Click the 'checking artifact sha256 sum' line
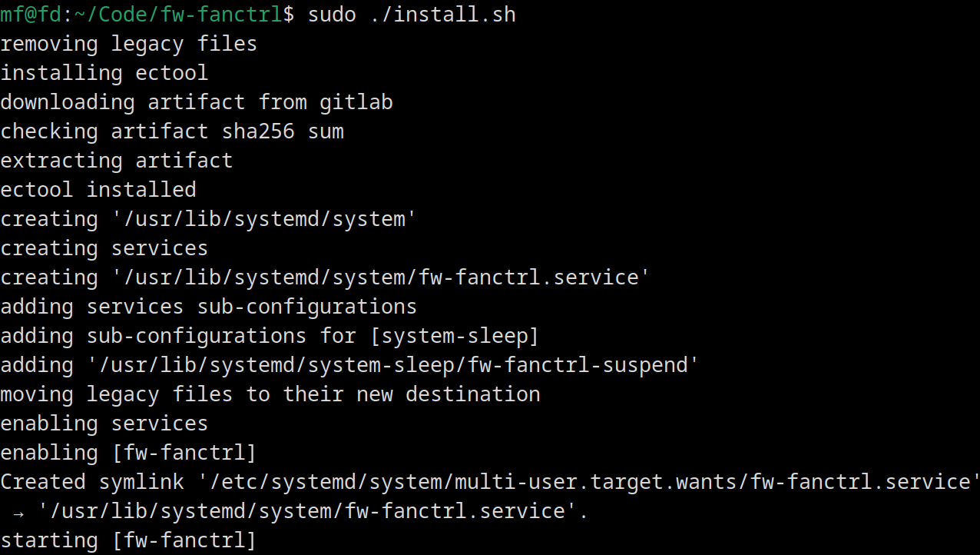Image resolution: width=980 pixels, height=555 pixels. tap(172, 131)
